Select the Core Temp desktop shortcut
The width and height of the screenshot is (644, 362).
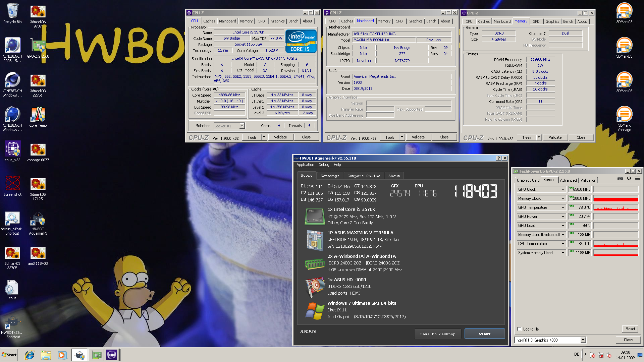(38, 117)
